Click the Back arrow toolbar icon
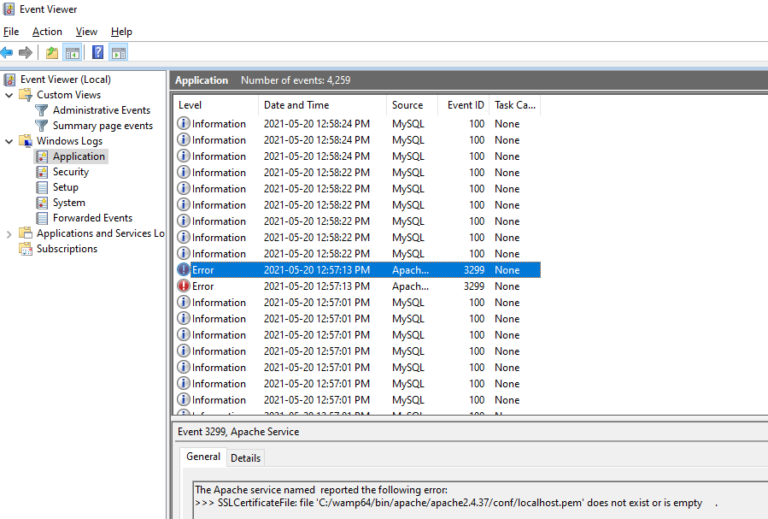Viewport: 768px width, 519px height. coord(8,53)
